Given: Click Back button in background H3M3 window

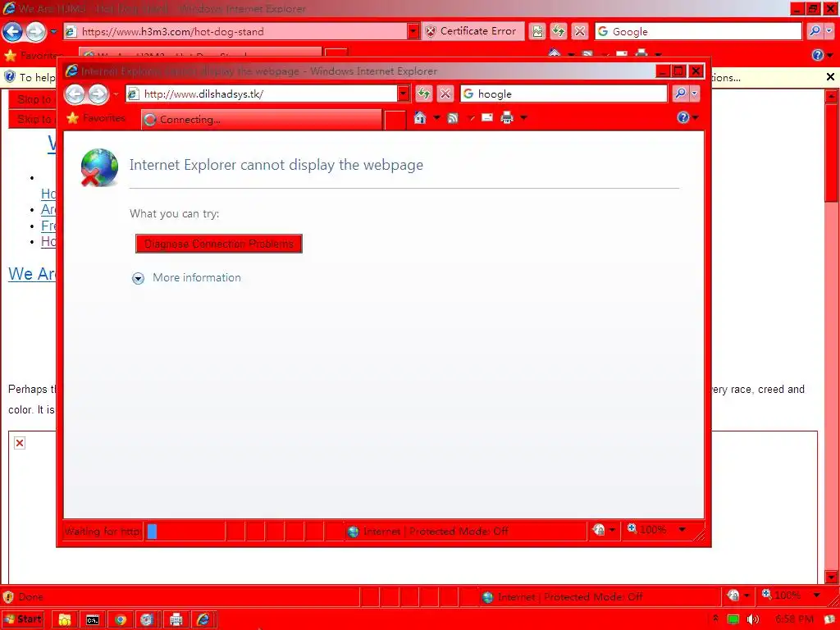Looking at the screenshot, I should pyautogui.click(x=12, y=32).
